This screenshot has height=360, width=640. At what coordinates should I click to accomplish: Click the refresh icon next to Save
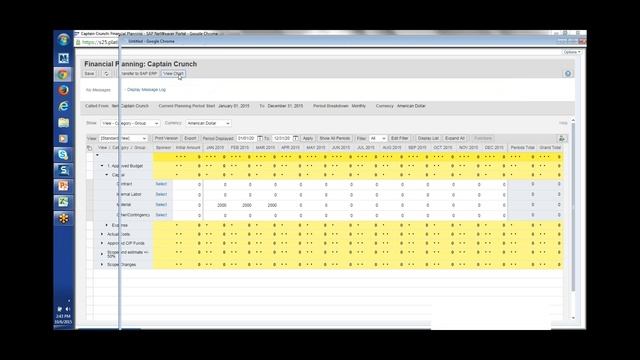pyautogui.click(x=106, y=74)
